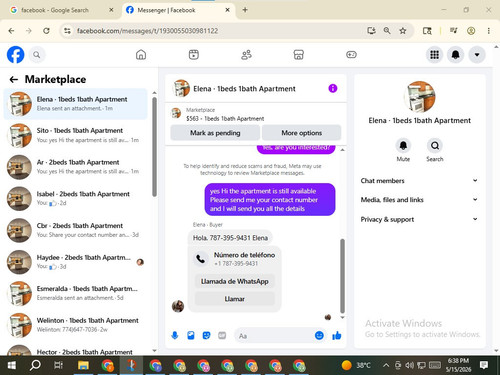
Task: Send a thumbs up like
Action: pyautogui.click(x=337, y=335)
